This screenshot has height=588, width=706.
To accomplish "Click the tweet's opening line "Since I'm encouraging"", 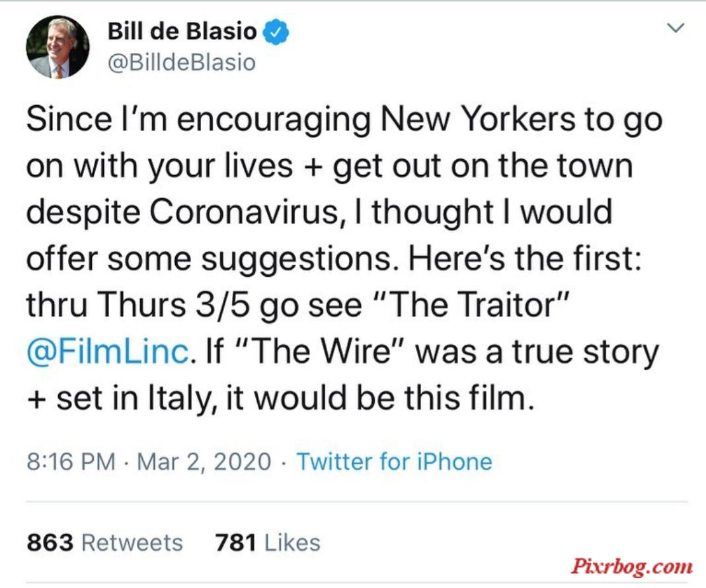I will 198,120.
